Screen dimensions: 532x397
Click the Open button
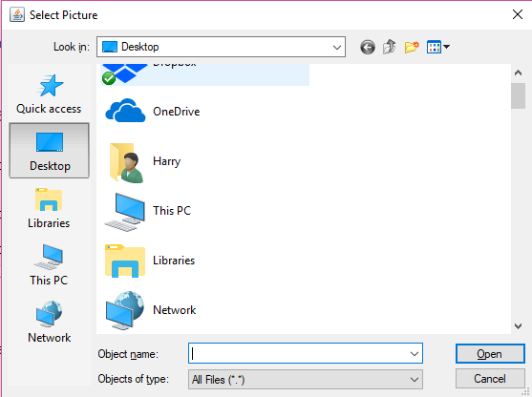pyautogui.click(x=490, y=354)
